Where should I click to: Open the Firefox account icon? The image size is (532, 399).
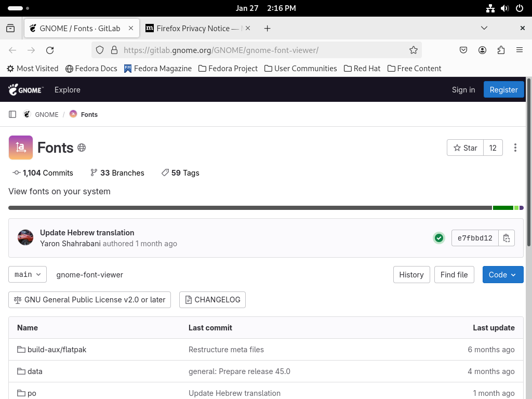[482, 50]
